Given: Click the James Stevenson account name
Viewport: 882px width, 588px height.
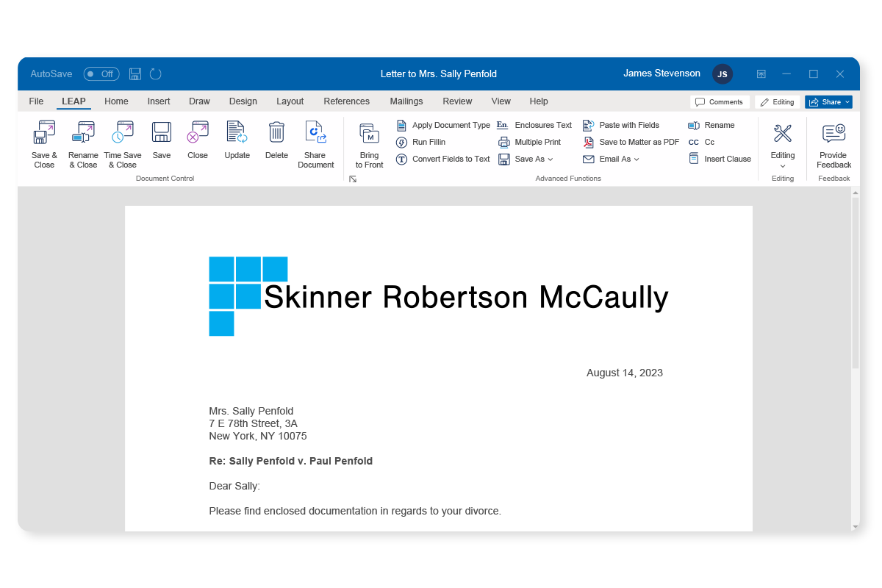Looking at the screenshot, I should pos(661,73).
